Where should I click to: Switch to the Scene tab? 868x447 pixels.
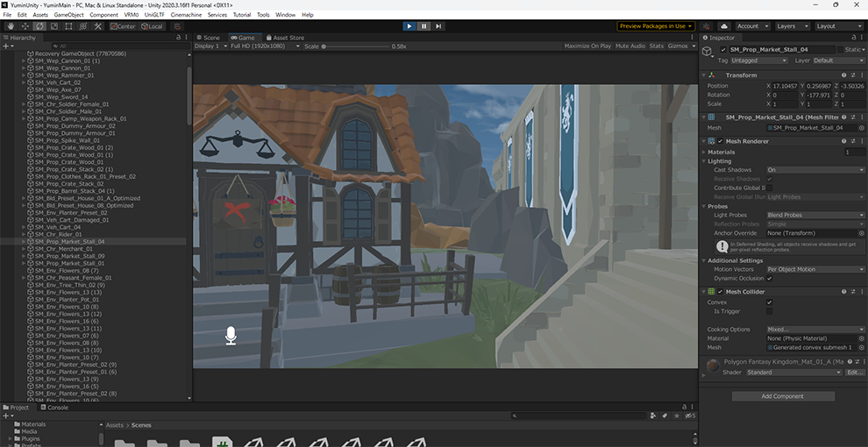coord(208,38)
